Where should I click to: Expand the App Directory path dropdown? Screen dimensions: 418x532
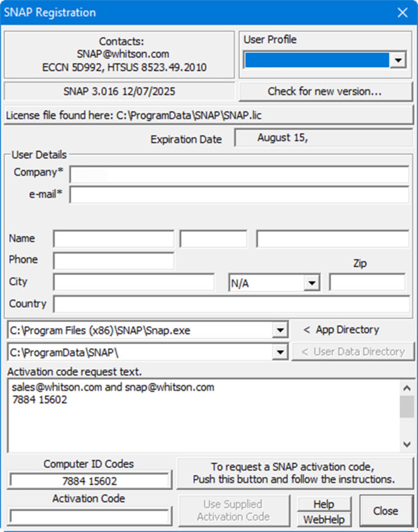click(280, 331)
